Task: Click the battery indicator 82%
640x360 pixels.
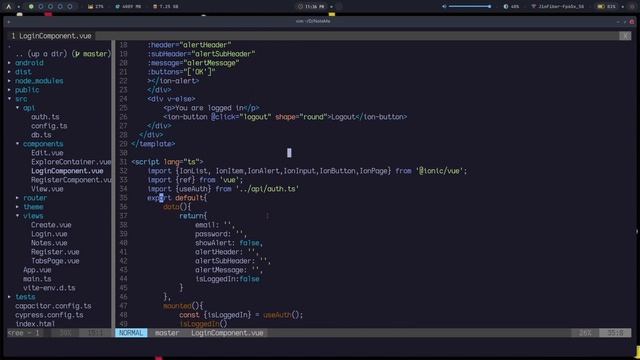Action: pyautogui.click(x=607, y=7)
